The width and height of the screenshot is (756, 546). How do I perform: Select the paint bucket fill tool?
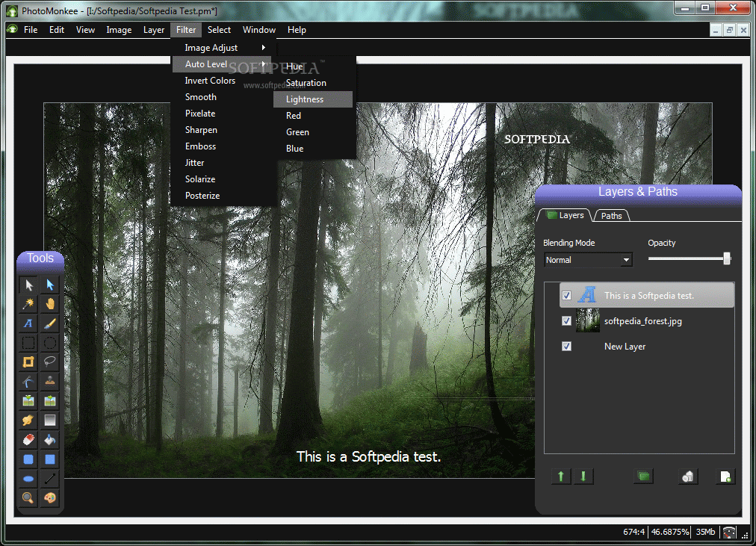[49, 439]
